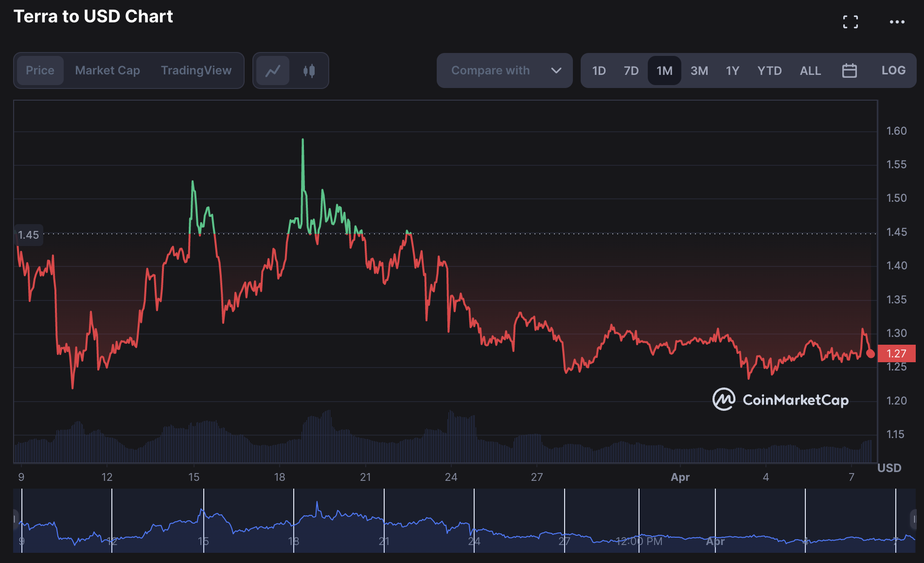Viewport: 924px width, 563px height.
Task: Switch to the TradingView tab
Action: click(196, 71)
